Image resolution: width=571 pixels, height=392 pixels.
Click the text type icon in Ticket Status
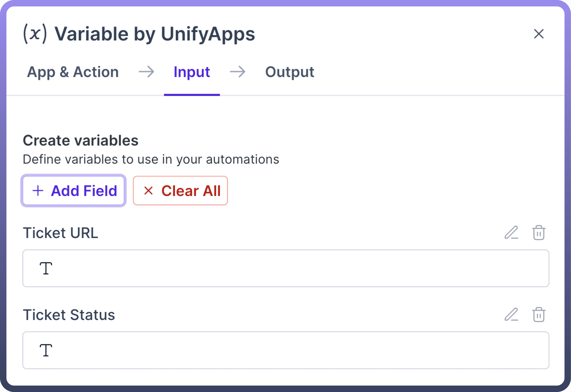46,350
